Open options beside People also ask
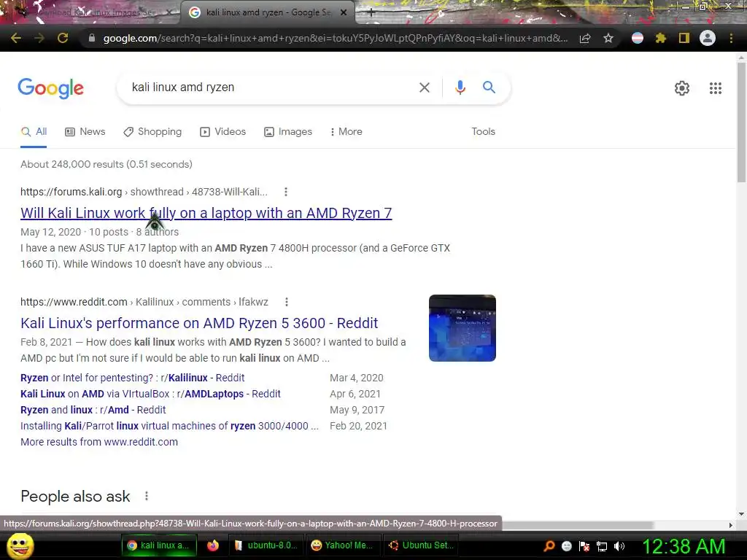This screenshot has height=560, width=747. (x=147, y=496)
